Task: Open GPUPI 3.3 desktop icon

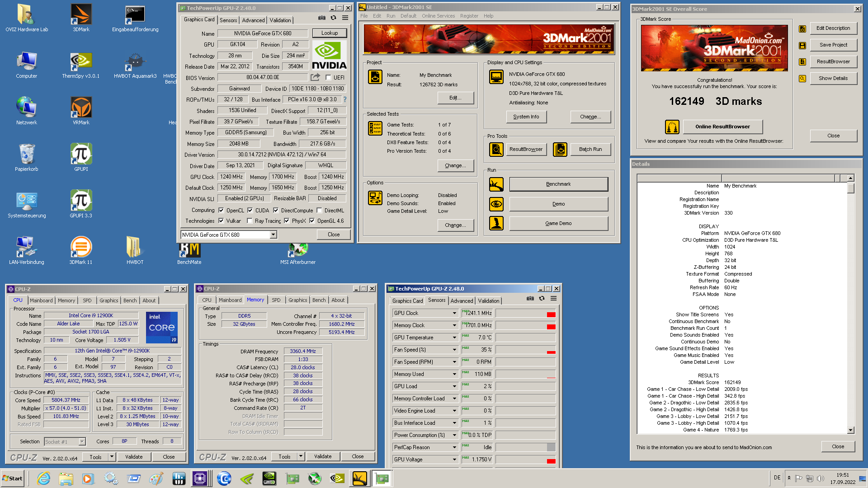Action: pyautogui.click(x=81, y=204)
